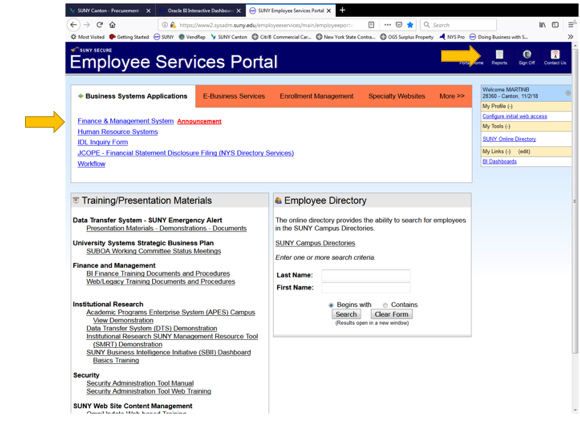This screenshot has width=580, height=430.
Task: Open the OGS Surplus Property bookmark
Action: coord(407,37)
